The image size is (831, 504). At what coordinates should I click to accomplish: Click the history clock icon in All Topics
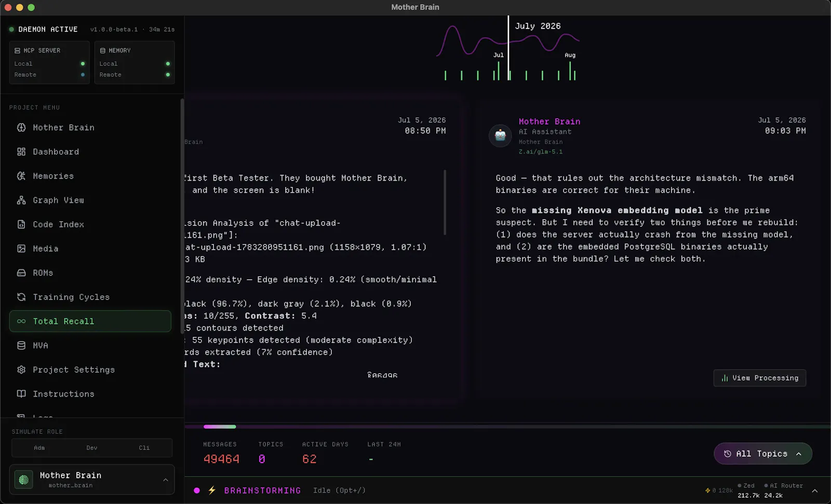pyautogui.click(x=728, y=454)
